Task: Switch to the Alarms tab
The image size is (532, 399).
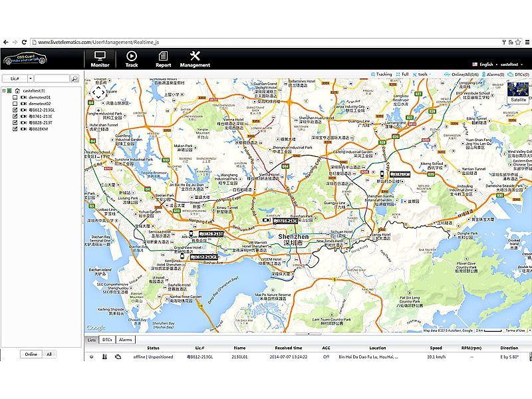Action: point(126,340)
